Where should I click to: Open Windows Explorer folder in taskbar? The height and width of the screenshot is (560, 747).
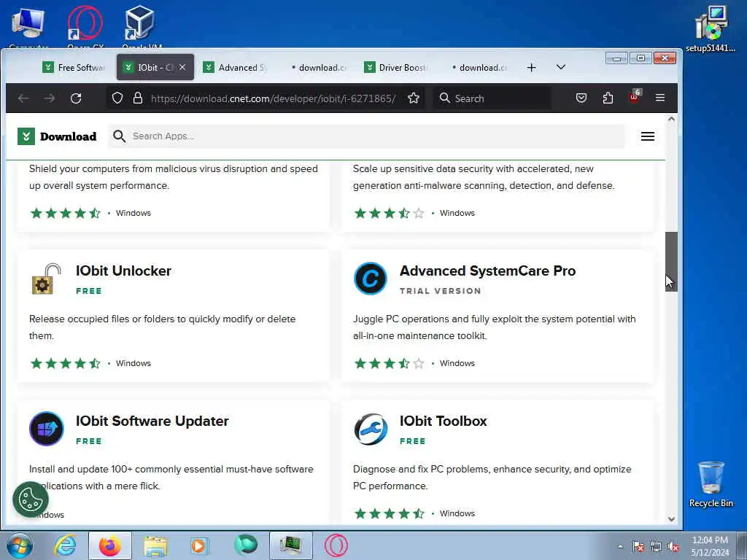pyautogui.click(x=155, y=547)
